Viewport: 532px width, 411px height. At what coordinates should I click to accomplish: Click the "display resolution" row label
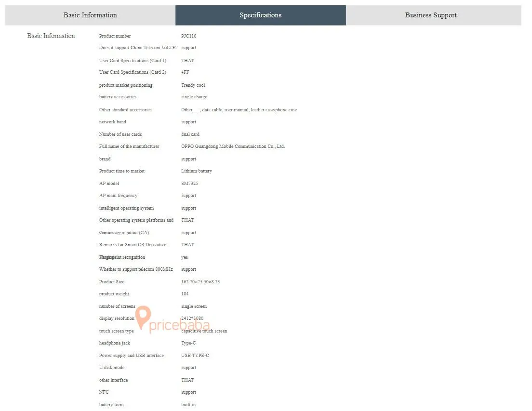(117, 318)
